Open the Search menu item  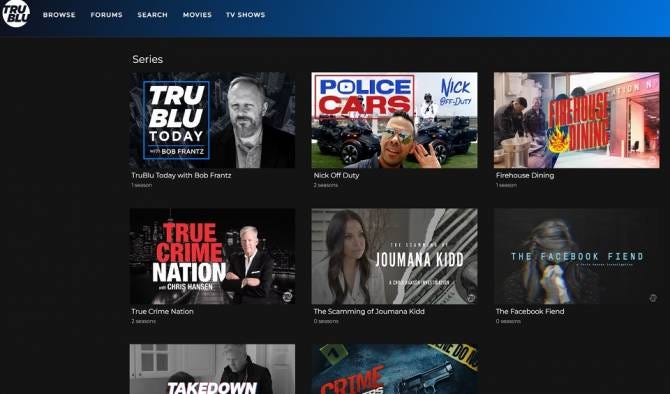click(x=153, y=15)
